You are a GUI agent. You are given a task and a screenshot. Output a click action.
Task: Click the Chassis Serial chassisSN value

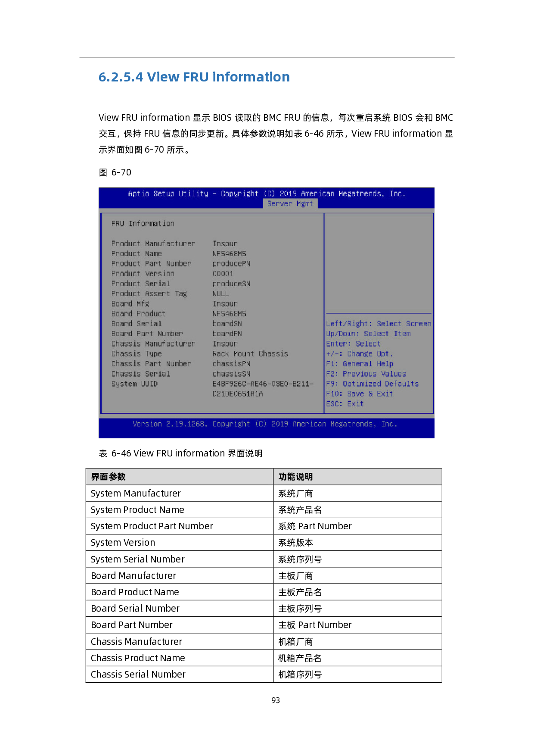click(x=231, y=374)
